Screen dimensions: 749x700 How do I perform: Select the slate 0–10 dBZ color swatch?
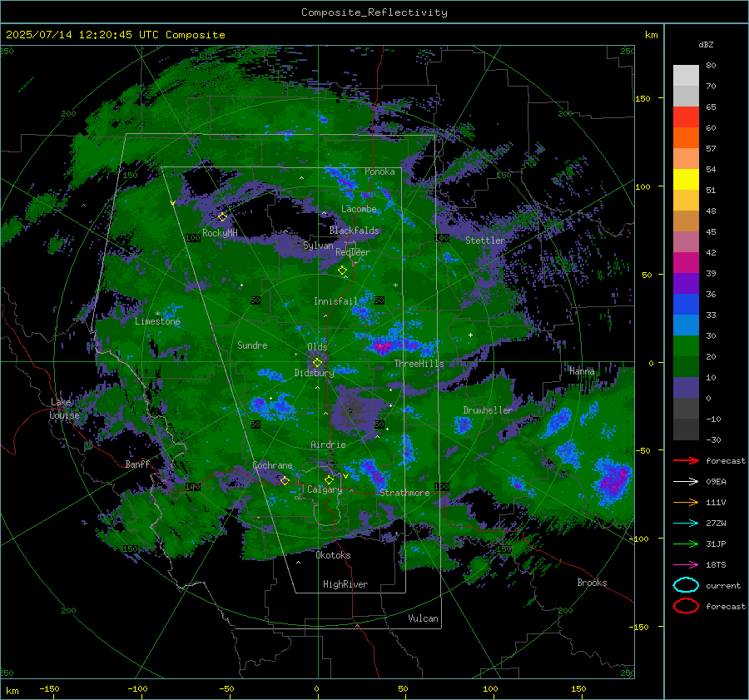[686, 388]
